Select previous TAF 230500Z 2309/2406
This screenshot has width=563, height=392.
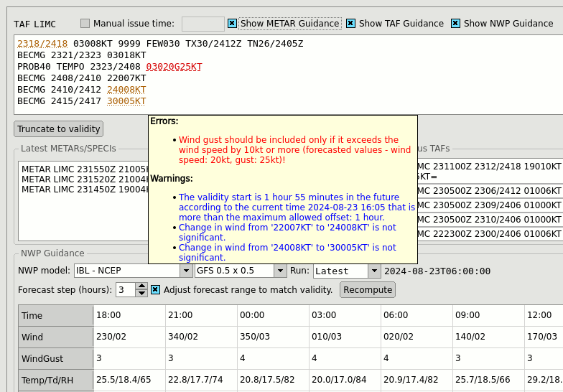[x=490, y=205]
